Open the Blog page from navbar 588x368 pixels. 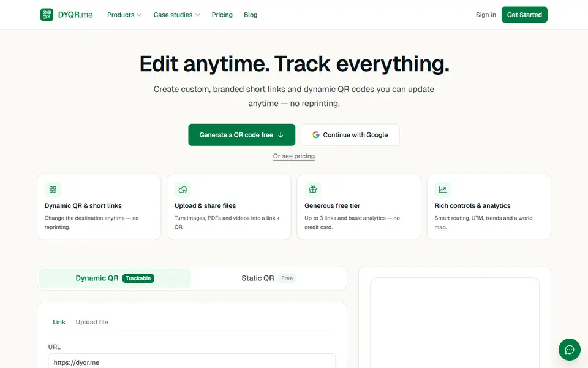pyautogui.click(x=251, y=15)
